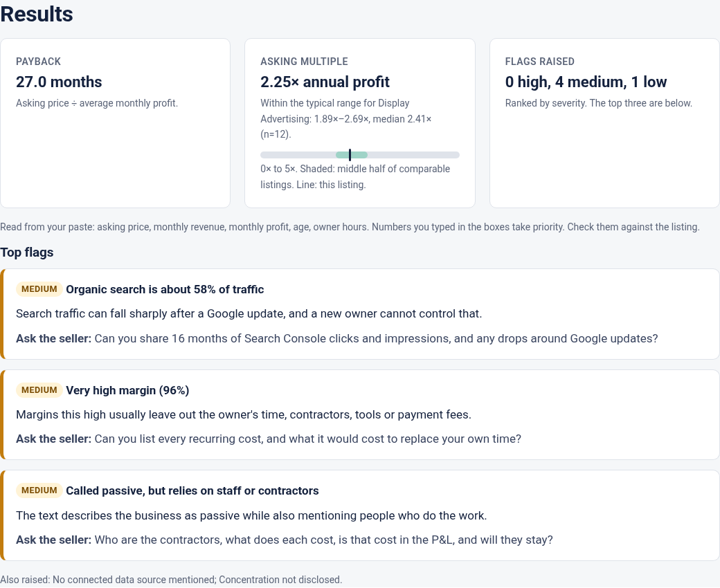
Task: Click the MEDIUM badge on the Called passive flag
Action: click(x=39, y=490)
